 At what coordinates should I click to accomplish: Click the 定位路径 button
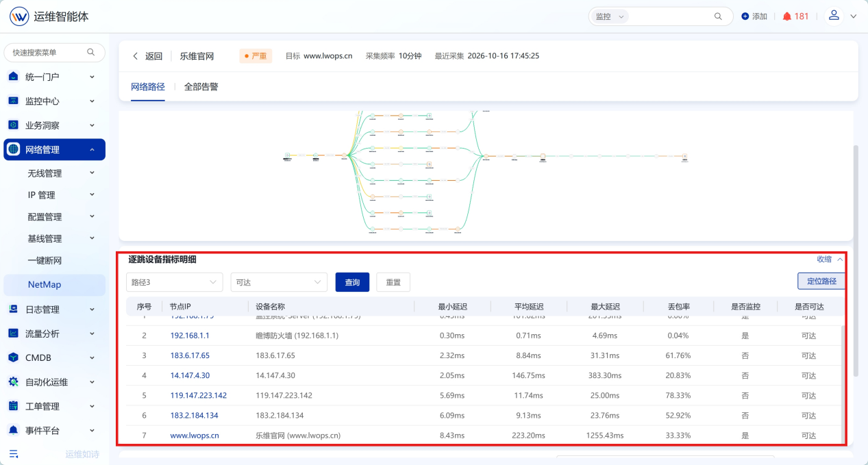822,281
